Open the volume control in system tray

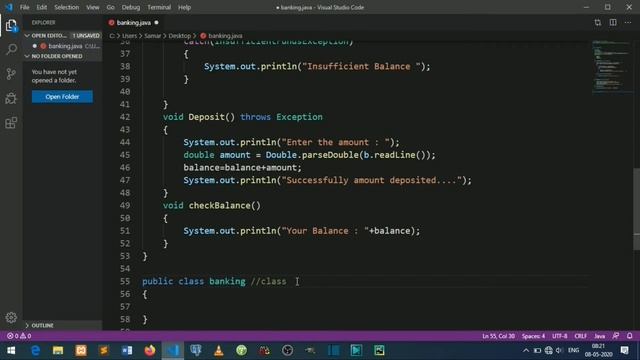pyautogui.click(x=560, y=350)
